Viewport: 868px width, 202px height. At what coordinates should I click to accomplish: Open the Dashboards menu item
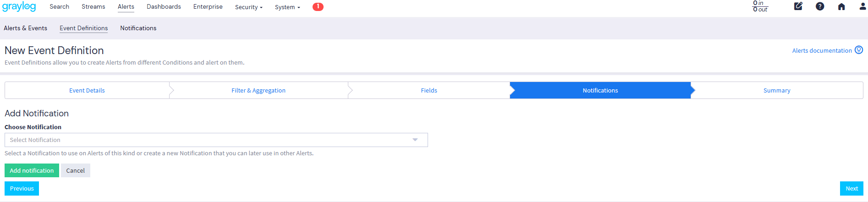tap(164, 7)
